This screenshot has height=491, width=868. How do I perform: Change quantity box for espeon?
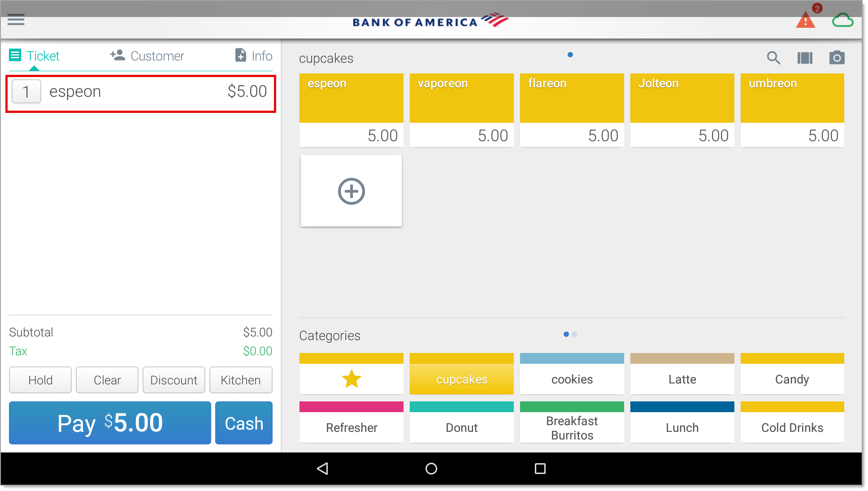[26, 92]
